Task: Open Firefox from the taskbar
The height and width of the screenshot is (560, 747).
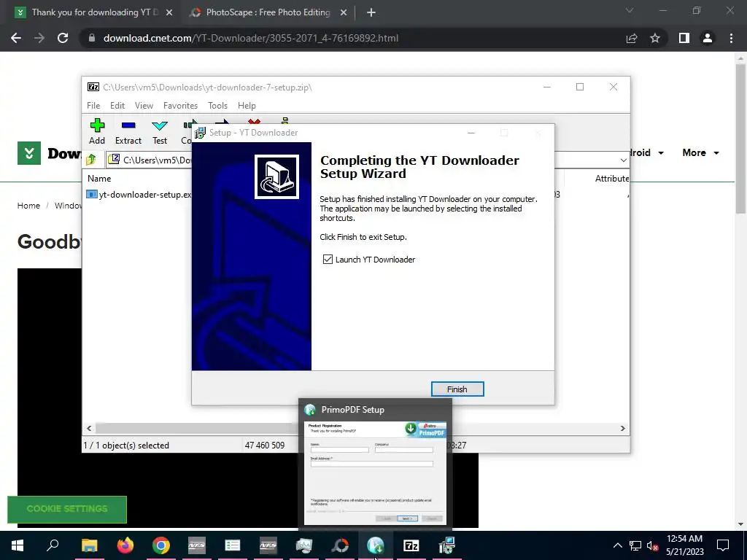Action: (x=125, y=545)
